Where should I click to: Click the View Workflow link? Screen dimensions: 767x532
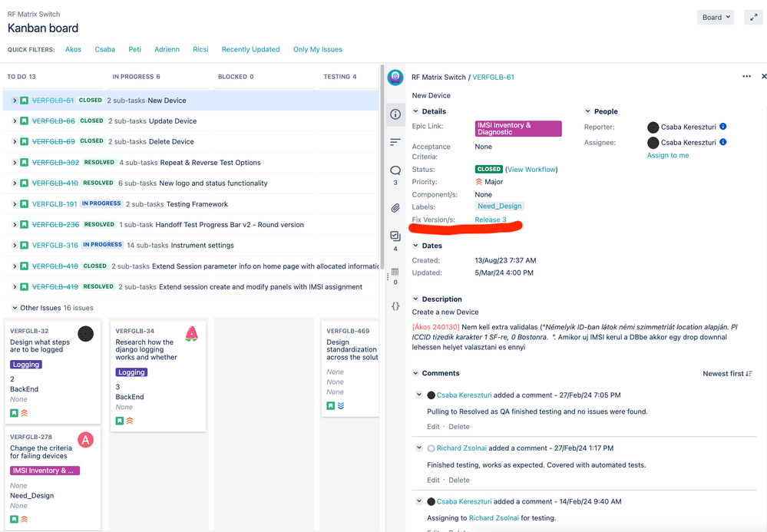click(531, 170)
